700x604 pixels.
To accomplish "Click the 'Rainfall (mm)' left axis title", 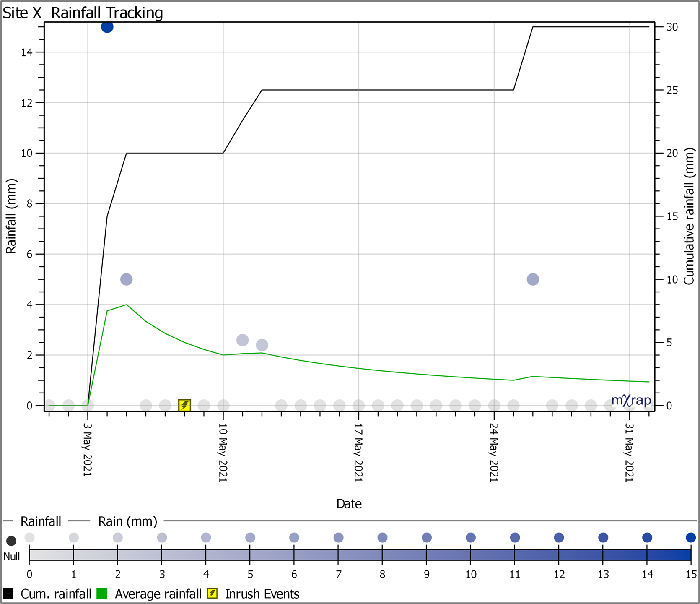I will point(10,216).
